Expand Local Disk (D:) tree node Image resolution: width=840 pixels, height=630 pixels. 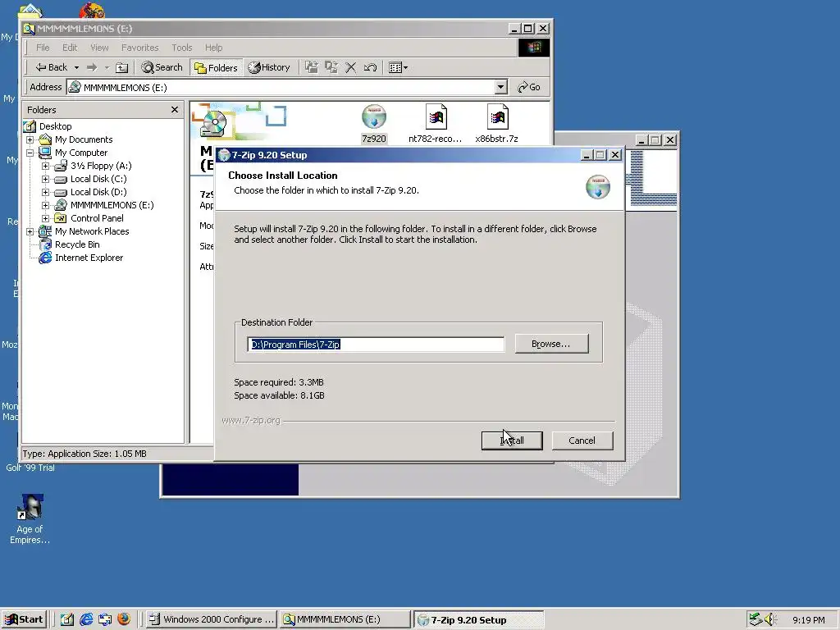(x=46, y=192)
